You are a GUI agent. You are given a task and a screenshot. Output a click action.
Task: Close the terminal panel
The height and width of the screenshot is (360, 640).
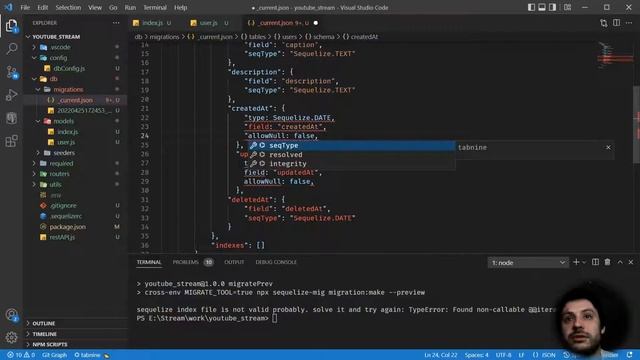pos(631,262)
